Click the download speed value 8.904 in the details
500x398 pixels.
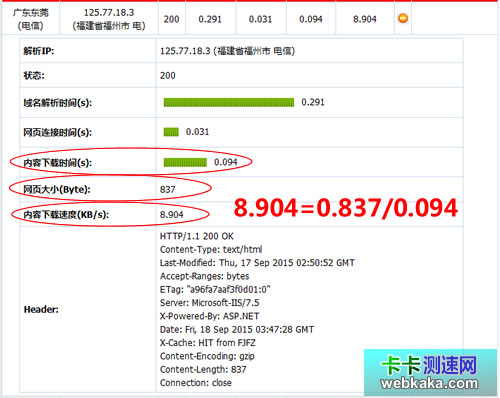172,215
